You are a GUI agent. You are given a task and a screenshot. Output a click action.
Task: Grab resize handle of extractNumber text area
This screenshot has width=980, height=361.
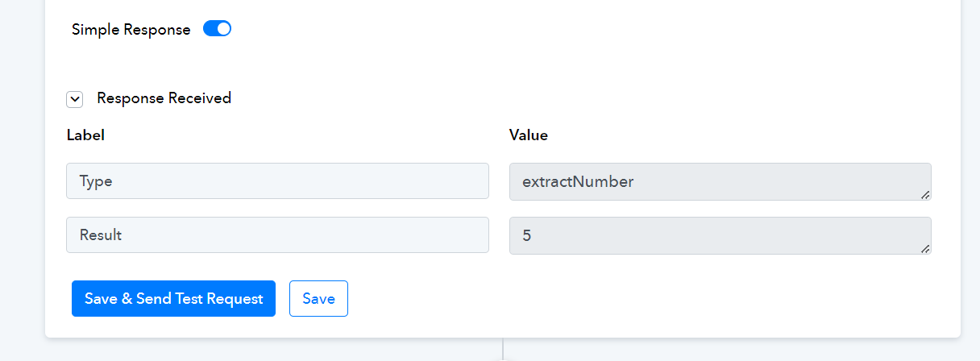(x=925, y=194)
